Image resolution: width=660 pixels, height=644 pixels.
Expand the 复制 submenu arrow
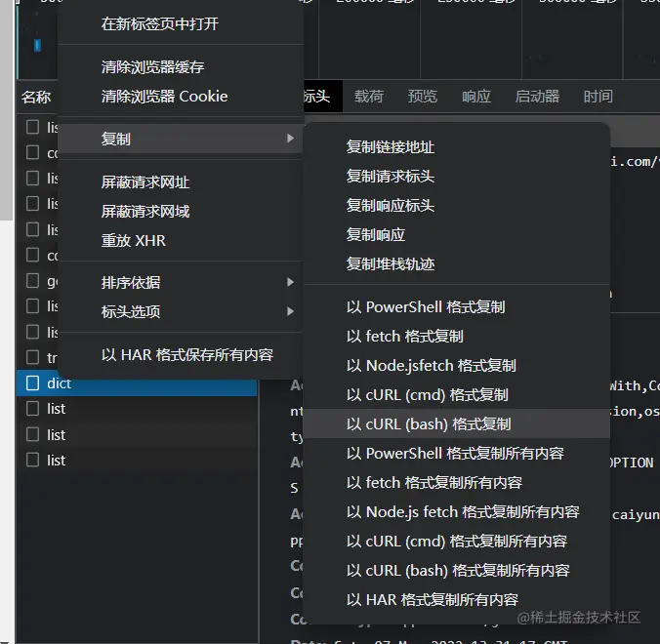coord(290,139)
